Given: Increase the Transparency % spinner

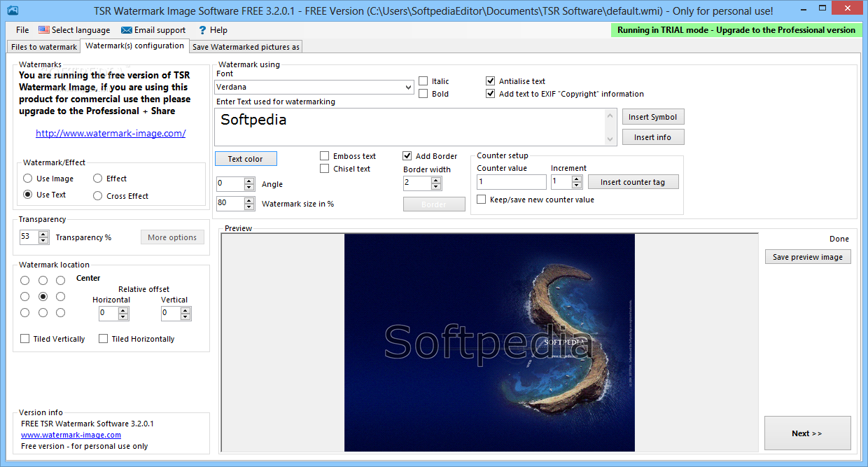Looking at the screenshot, I should [x=43, y=234].
